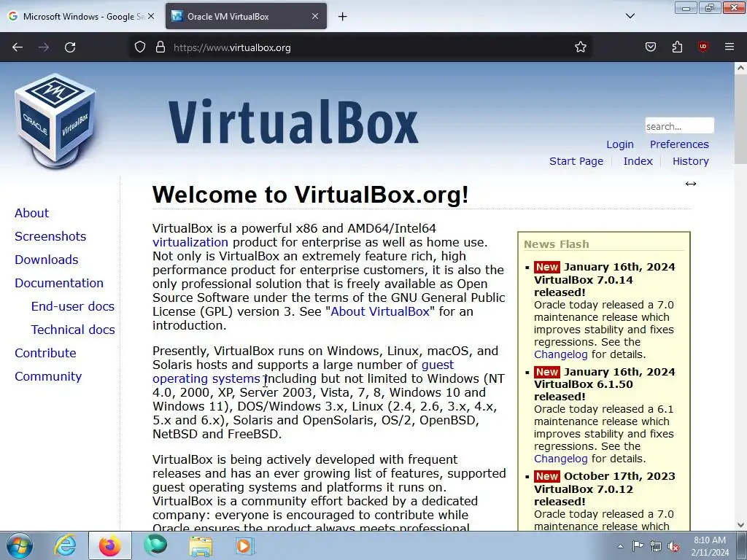Open About in the sidebar

31,213
